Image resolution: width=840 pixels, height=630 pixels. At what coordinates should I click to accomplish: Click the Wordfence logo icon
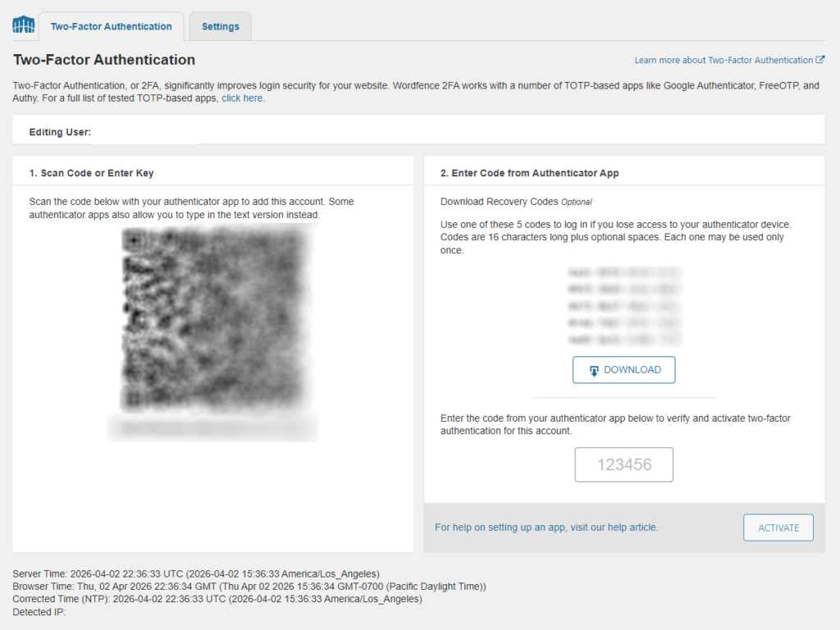pos(24,25)
